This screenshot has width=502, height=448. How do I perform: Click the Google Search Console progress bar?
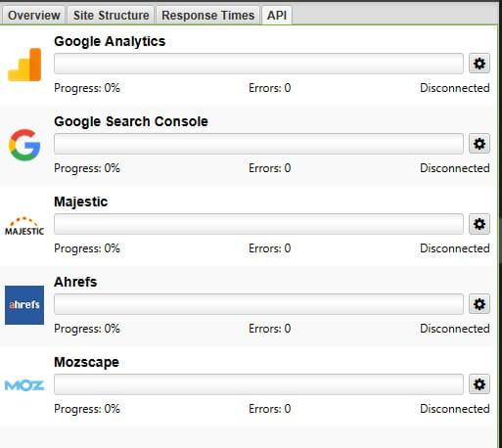click(258, 144)
